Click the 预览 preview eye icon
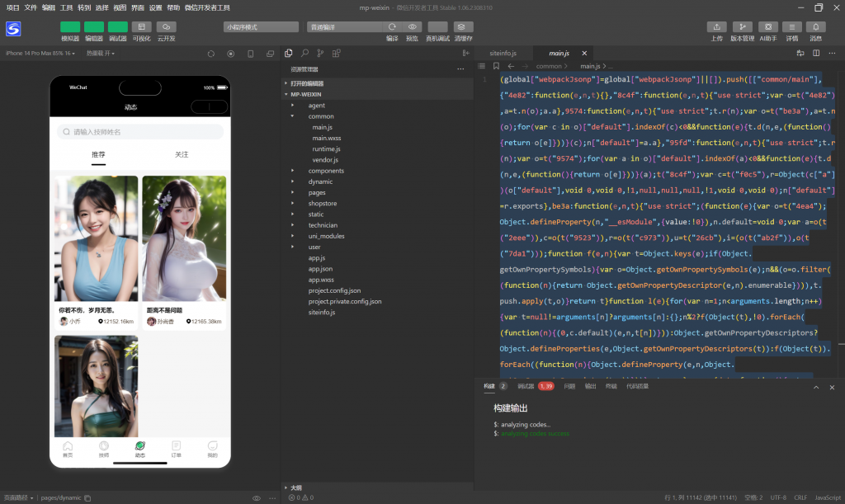The image size is (845, 504). 413,27
